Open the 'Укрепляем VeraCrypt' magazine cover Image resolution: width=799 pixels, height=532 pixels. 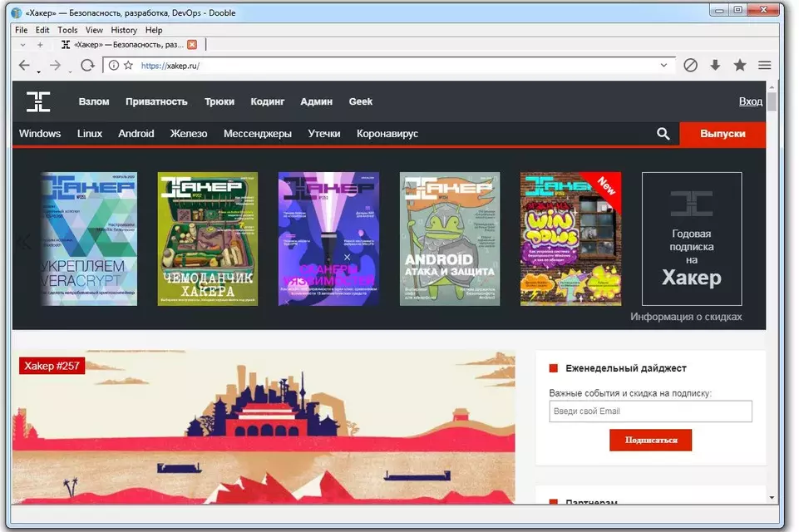tap(89, 239)
